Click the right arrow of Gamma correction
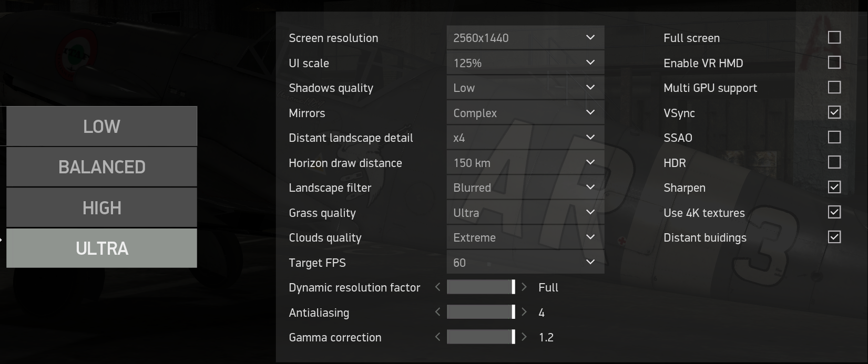Screen dimensions: 868x364 pos(524,337)
